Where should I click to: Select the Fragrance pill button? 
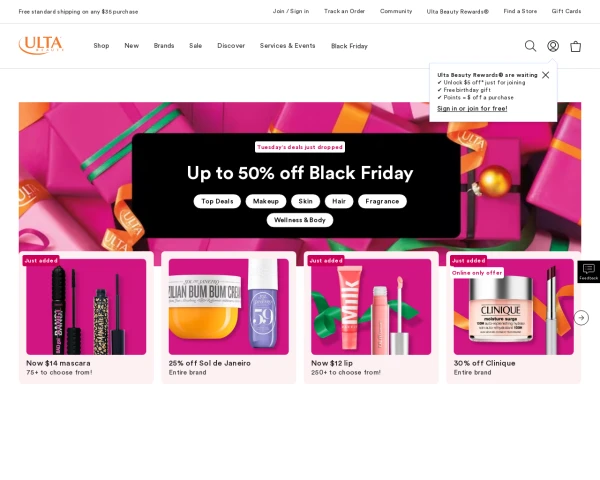382,201
